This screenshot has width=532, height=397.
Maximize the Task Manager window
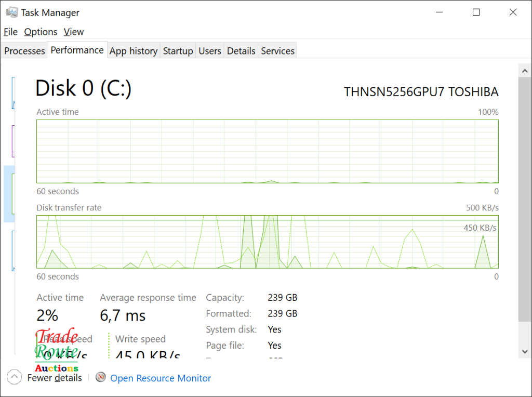476,12
